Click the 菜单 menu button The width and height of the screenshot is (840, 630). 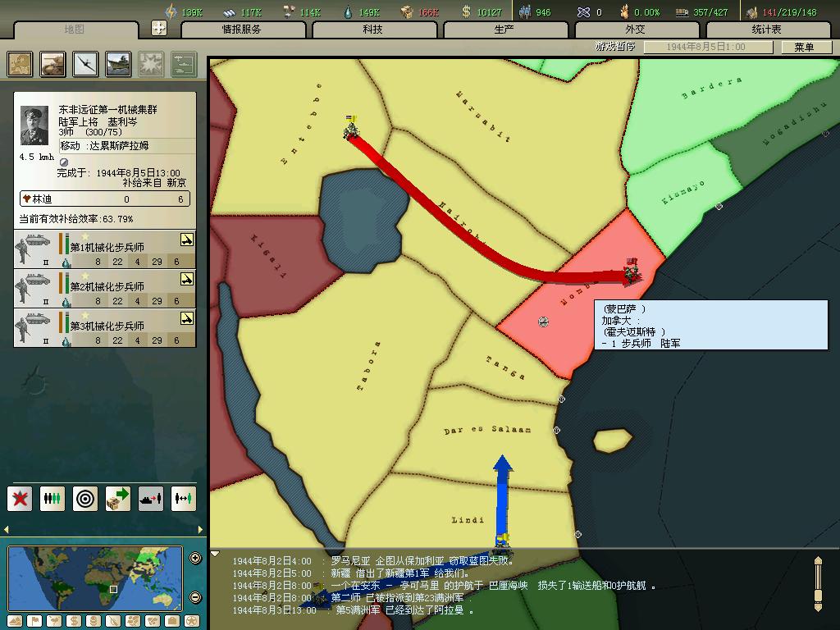pos(804,47)
